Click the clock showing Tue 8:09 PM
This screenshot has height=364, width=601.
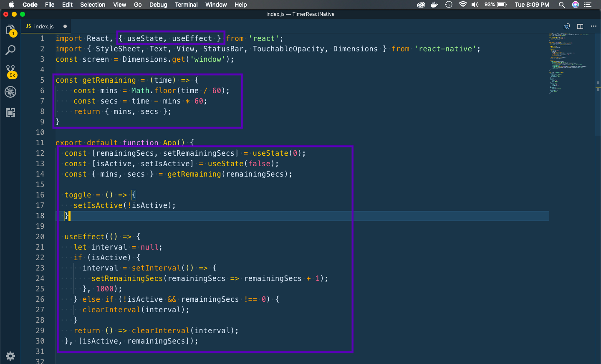[x=532, y=5]
